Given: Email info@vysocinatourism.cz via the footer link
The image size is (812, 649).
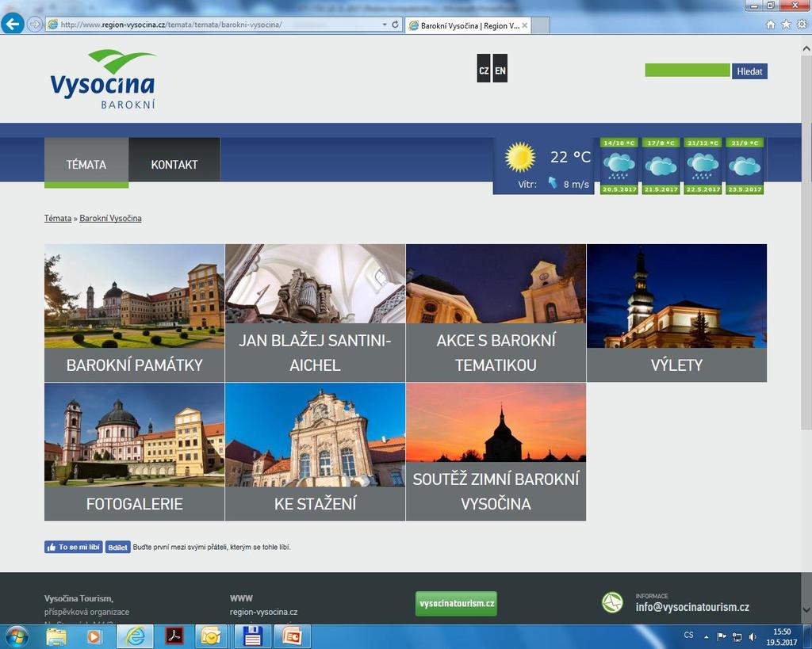Looking at the screenshot, I should tap(692, 607).
